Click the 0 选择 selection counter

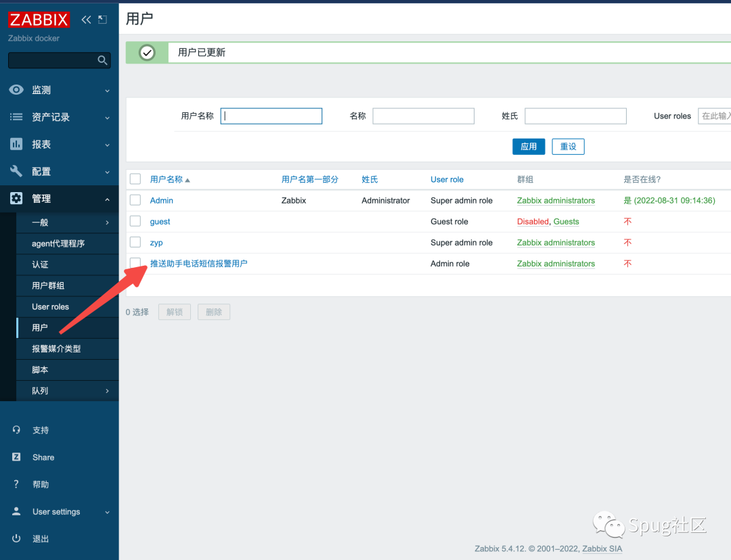pos(137,312)
